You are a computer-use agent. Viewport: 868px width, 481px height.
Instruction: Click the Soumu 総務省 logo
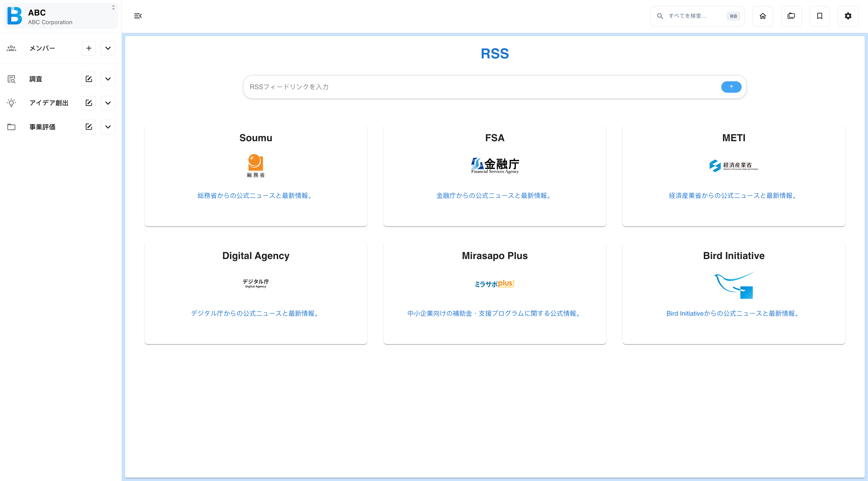[x=256, y=166]
